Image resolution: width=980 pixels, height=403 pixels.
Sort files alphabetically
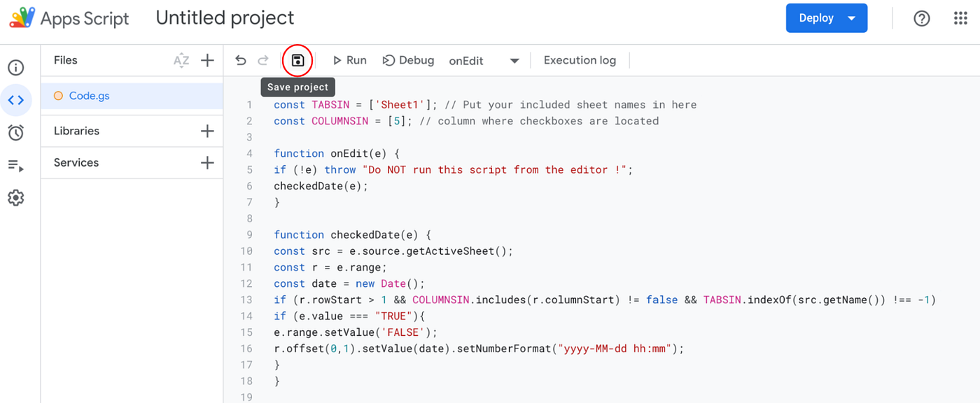[x=181, y=60]
